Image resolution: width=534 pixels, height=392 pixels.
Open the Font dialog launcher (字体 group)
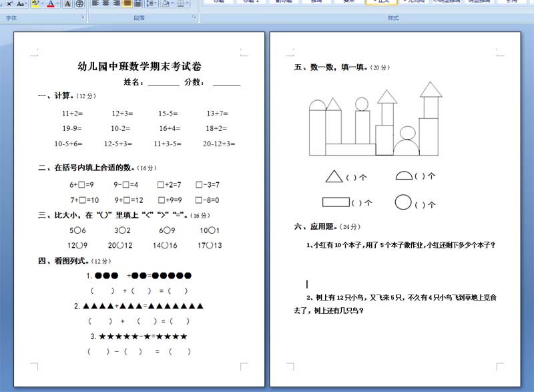point(83,17)
